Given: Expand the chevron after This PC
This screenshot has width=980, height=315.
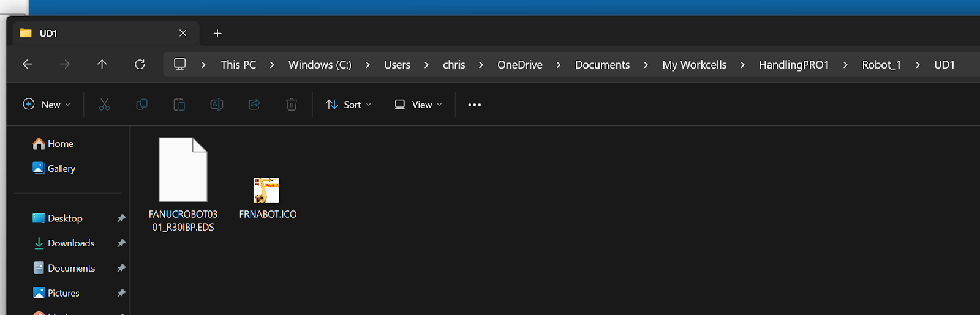Looking at the screenshot, I should [272, 65].
